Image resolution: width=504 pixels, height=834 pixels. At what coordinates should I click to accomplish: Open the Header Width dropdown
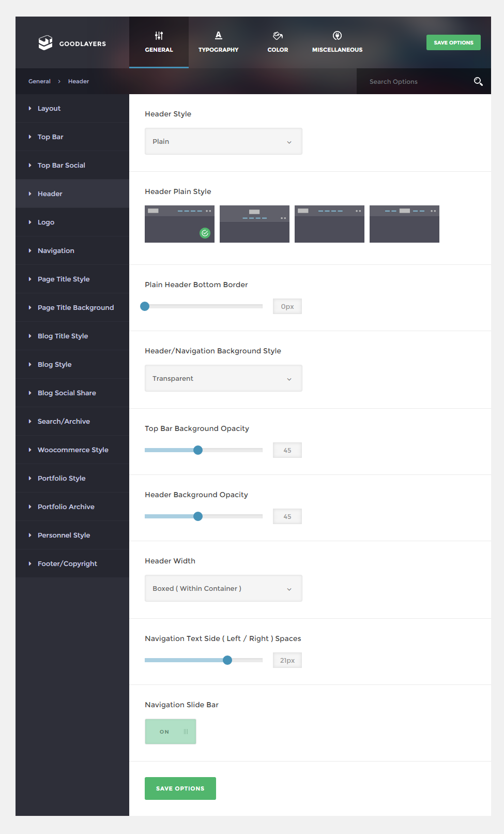[x=223, y=588]
